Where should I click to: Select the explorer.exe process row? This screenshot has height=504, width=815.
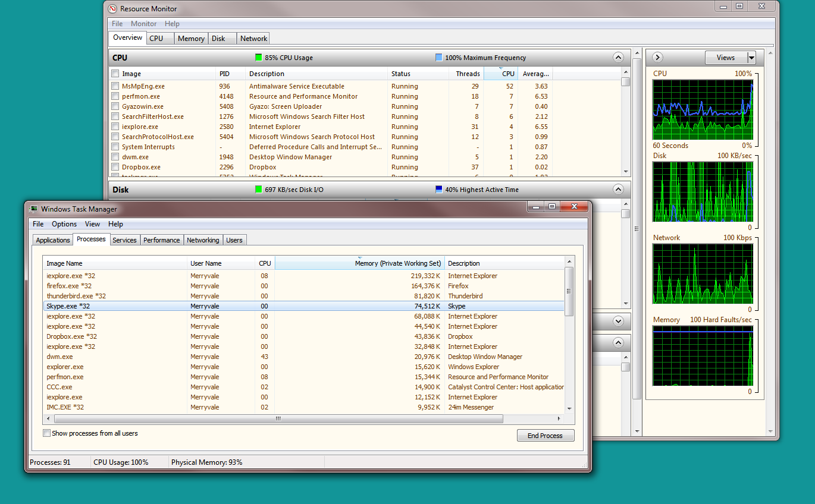coord(303,367)
